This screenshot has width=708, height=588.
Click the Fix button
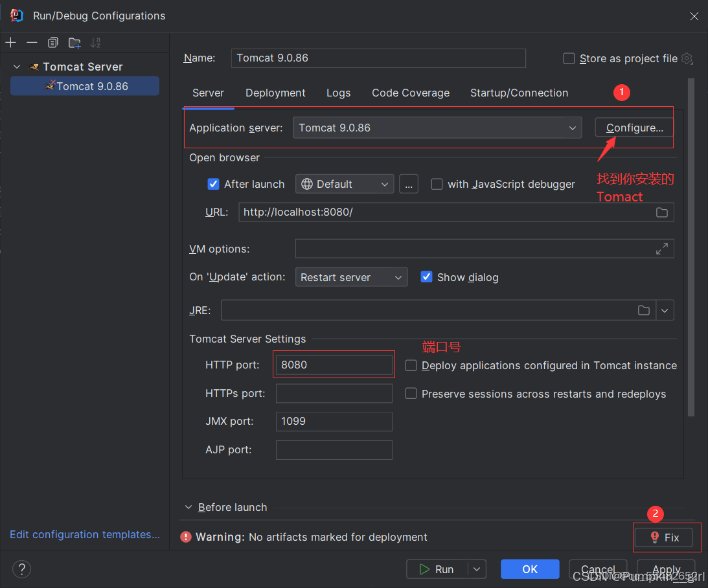tap(664, 537)
